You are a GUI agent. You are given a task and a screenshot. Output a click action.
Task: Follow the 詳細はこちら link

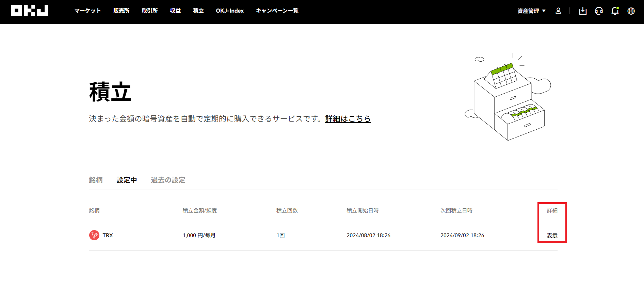348,119
